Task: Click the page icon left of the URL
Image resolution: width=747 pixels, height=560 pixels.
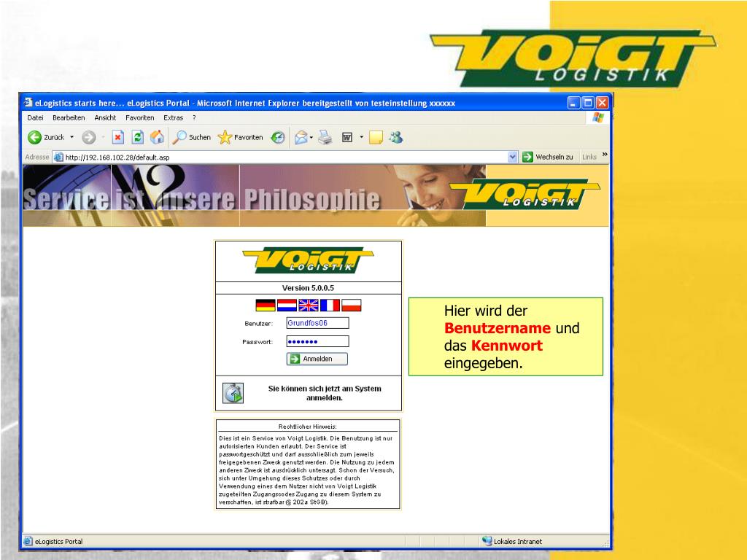Action: pyautogui.click(x=58, y=157)
